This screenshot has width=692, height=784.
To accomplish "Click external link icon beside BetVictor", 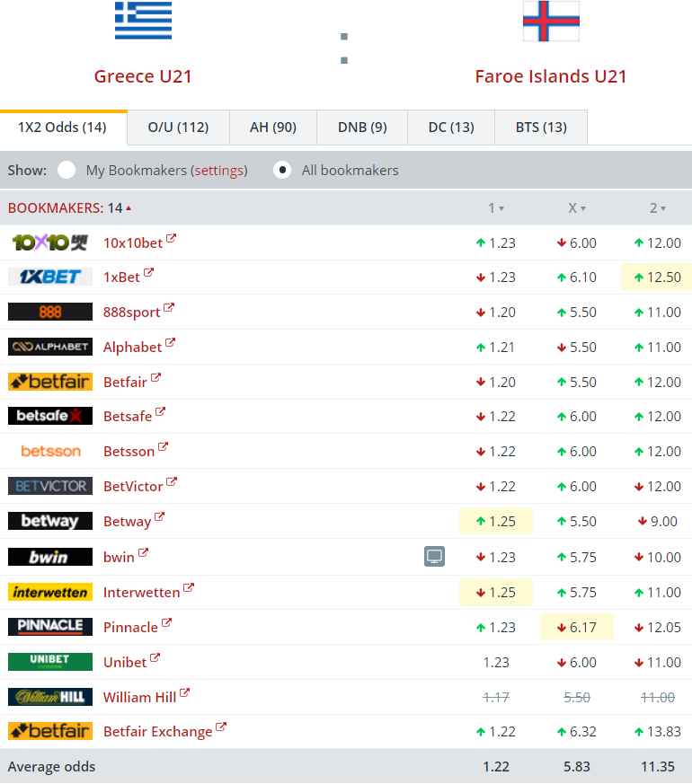I will pos(172,481).
